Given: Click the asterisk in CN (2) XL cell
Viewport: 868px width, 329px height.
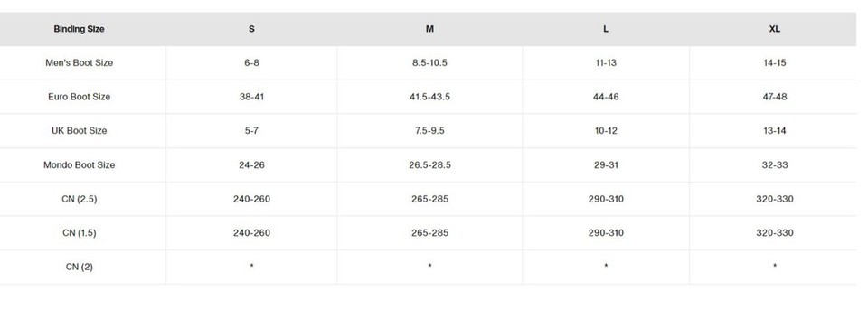Looking at the screenshot, I should 775,267.
